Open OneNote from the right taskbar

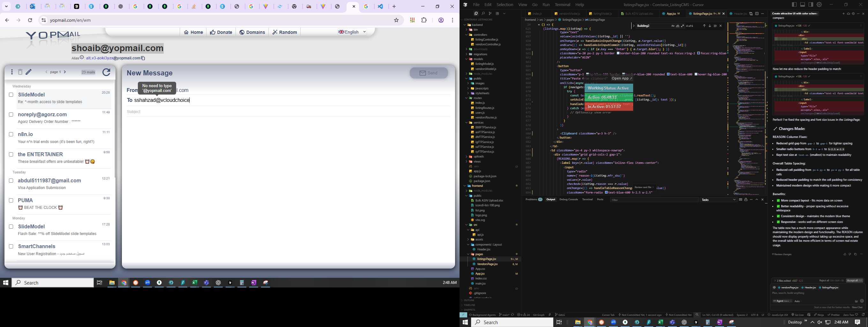click(x=719, y=322)
